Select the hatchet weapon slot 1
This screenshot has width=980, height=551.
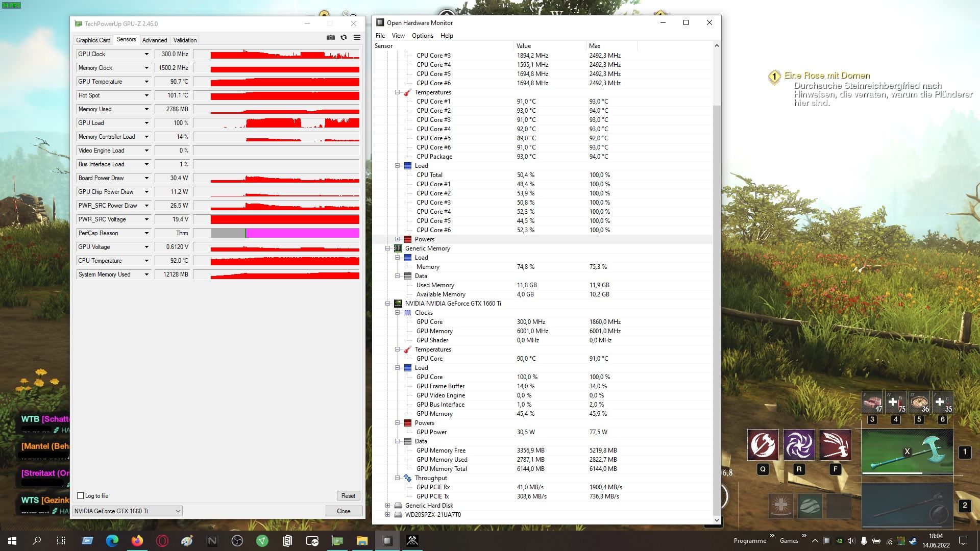[x=908, y=452]
